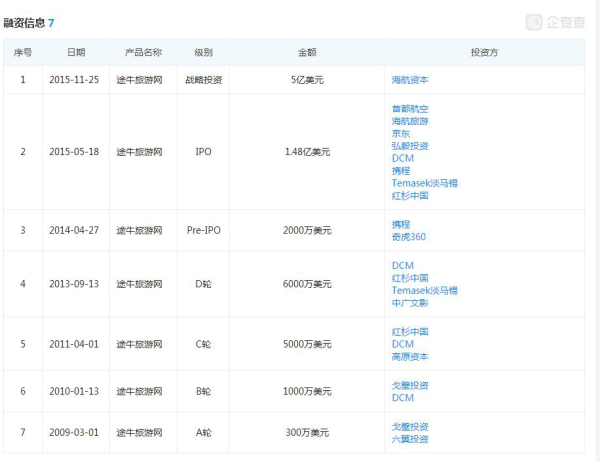Click 携程 link in IPO row
The height and width of the screenshot is (462, 600).
(x=401, y=171)
